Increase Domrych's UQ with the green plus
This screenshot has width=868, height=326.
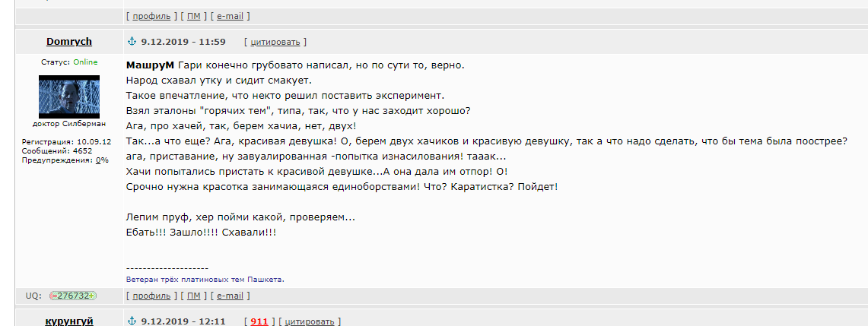tap(93, 296)
